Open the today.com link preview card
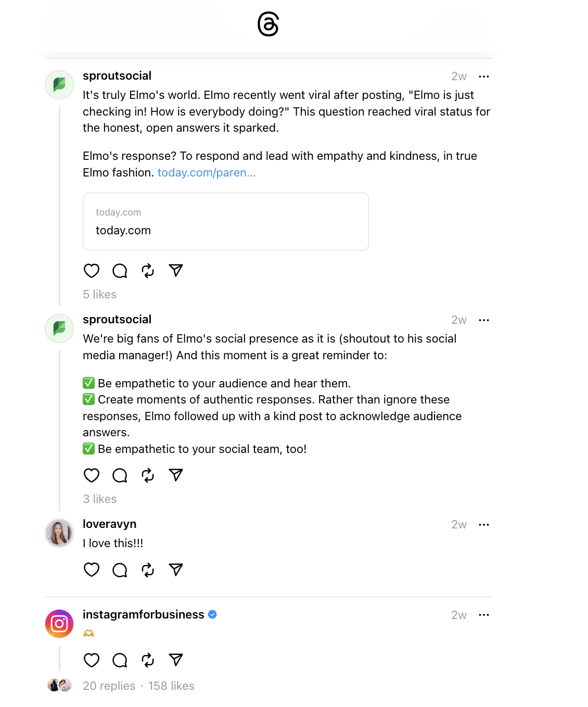The height and width of the screenshot is (707, 588). point(226,222)
